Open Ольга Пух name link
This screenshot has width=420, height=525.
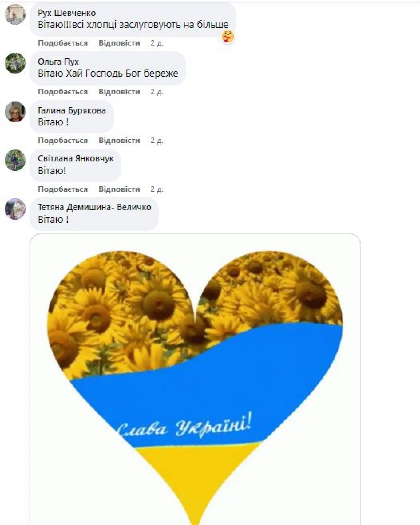coord(58,62)
